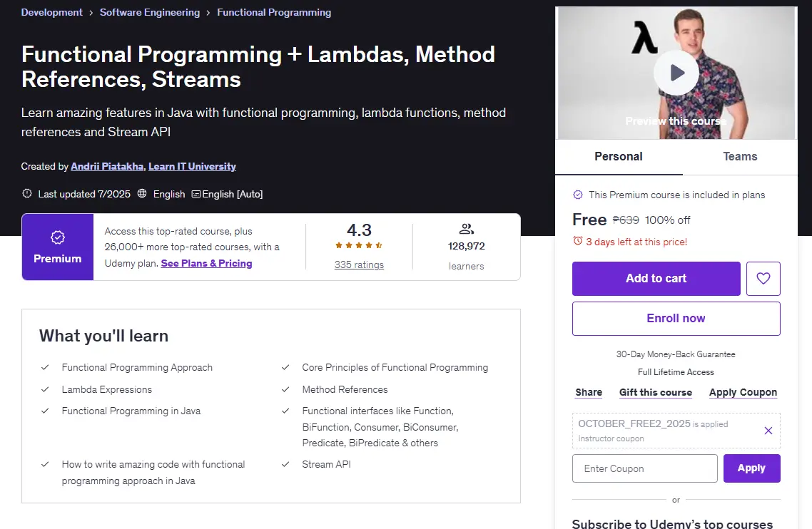The height and width of the screenshot is (529, 812).
Task: Click 'OCTOBER_FREE2_2025 is applied' coupon text
Action: pyautogui.click(x=653, y=423)
